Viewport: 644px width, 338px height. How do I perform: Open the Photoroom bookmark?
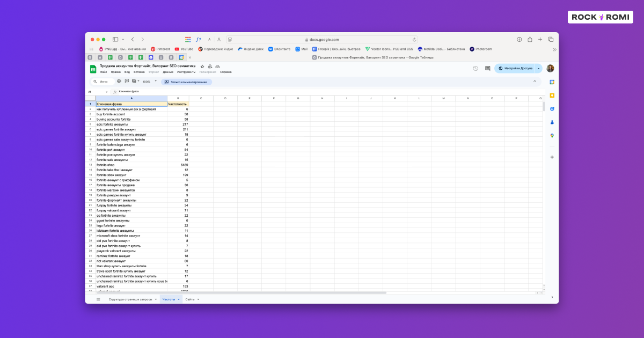[x=481, y=49]
